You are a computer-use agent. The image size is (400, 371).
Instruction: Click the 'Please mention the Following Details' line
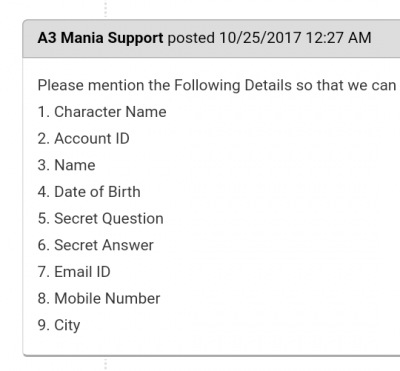click(217, 85)
